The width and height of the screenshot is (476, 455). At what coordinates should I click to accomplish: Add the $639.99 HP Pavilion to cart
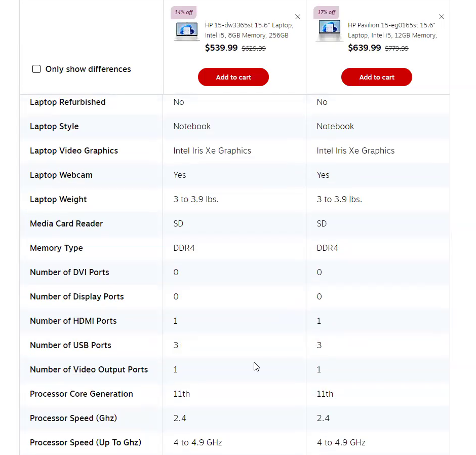pyautogui.click(x=377, y=77)
